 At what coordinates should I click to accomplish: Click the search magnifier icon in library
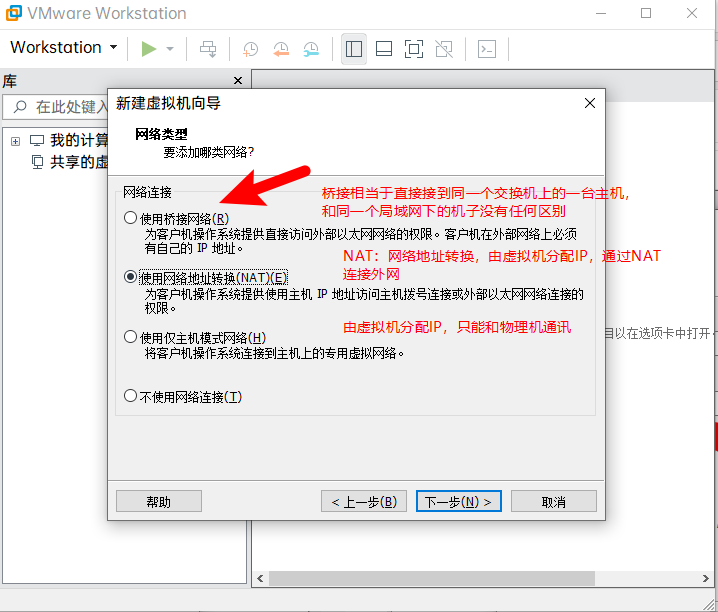pos(20,107)
